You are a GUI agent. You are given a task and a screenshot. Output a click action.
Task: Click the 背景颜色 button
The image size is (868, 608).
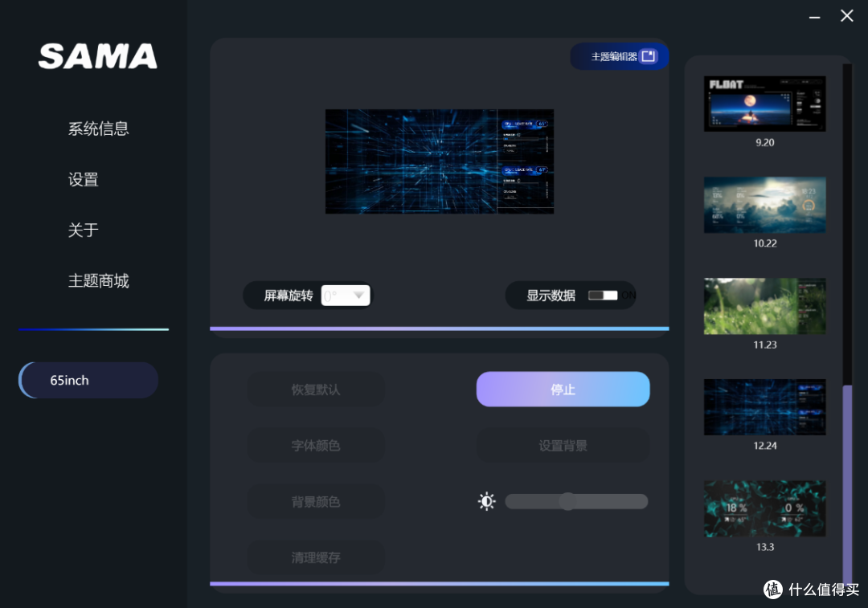click(x=316, y=502)
